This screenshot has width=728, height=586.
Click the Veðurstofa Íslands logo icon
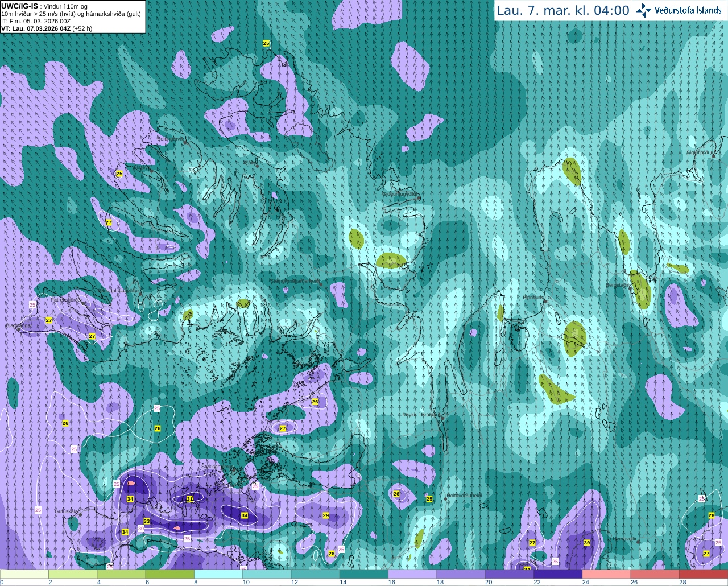(644, 10)
